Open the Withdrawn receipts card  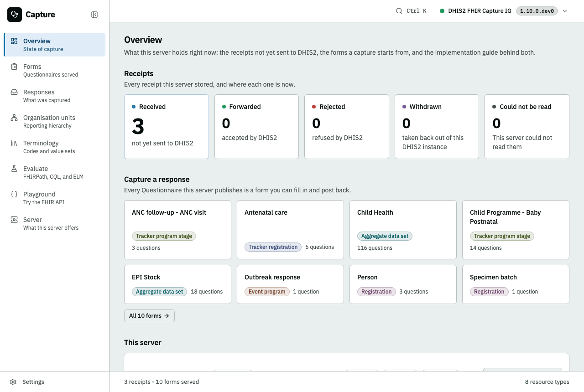pyautogui.click(x=437, y=127)
